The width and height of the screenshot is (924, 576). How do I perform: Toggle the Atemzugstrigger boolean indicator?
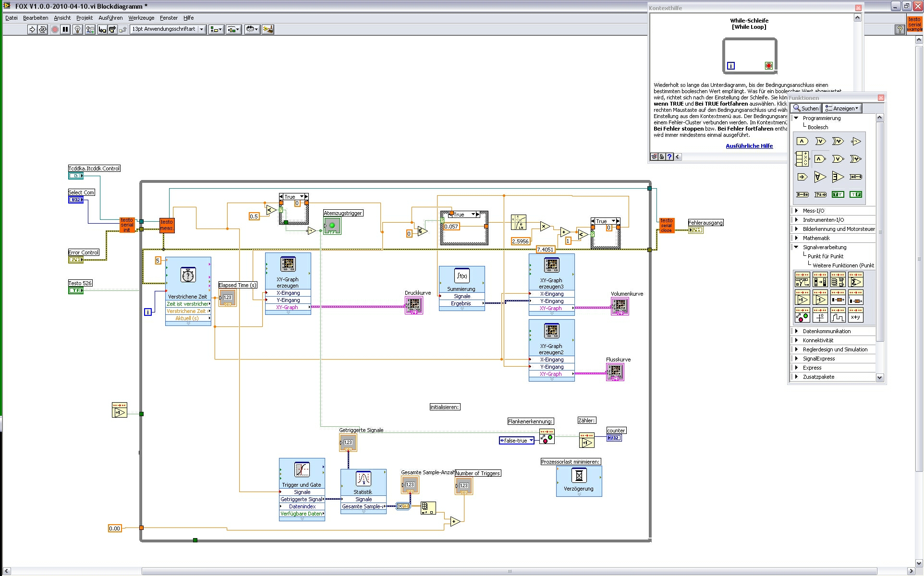[x=332, y=226]
